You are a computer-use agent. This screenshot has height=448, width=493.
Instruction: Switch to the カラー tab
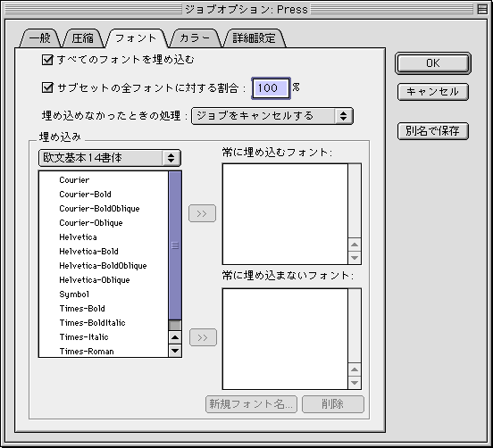coord(195,38)
